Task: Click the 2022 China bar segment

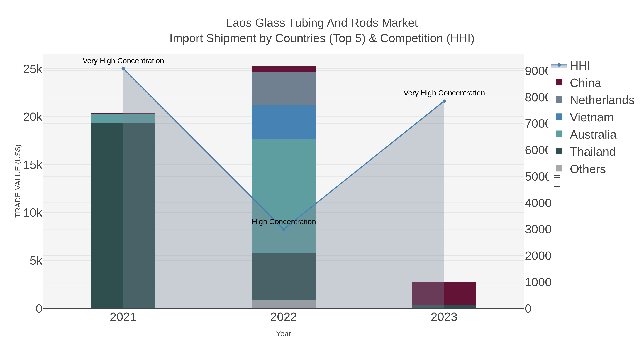Action: [x=284, y=69]
